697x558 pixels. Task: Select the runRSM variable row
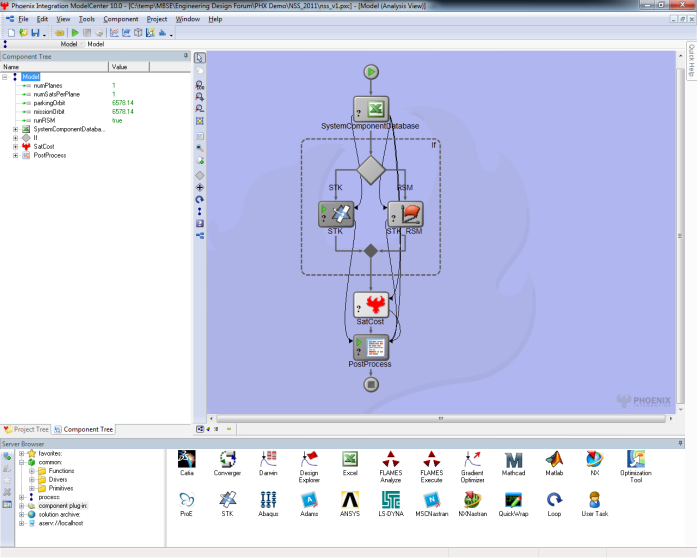44,120
